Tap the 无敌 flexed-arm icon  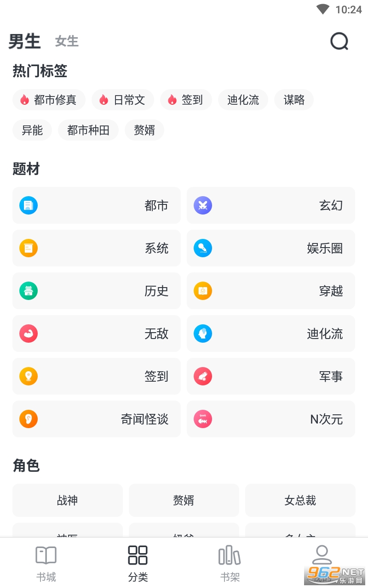[29, 334]
